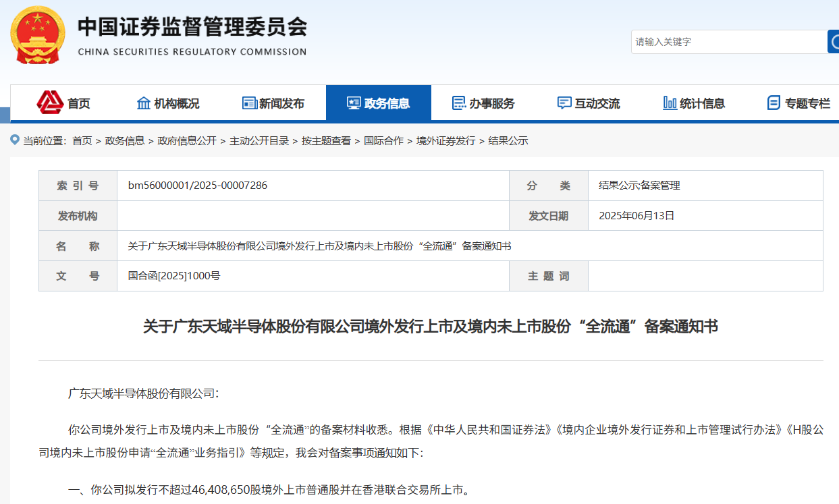839x504 pixels.
Task: Click the document icon beside 专题专栏
Action: click(x=774, y=103)
